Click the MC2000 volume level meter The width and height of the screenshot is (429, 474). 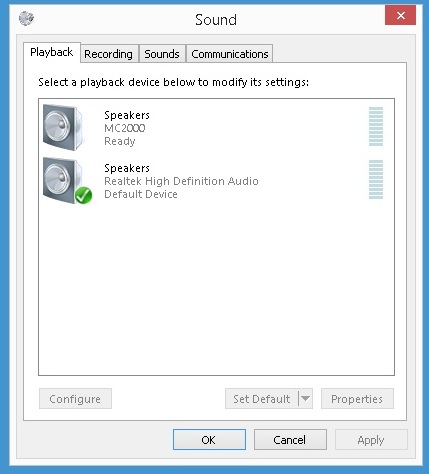[x=376, y=127]
